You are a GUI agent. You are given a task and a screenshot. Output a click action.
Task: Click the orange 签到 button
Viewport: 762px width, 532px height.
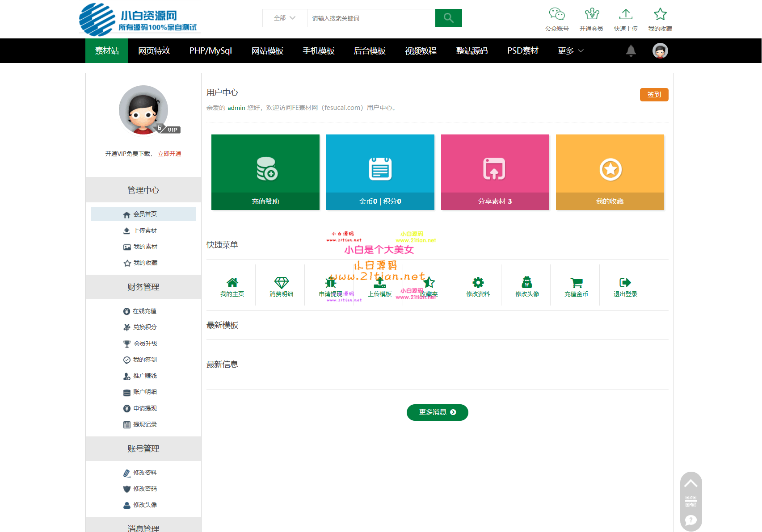pos(654,95)
